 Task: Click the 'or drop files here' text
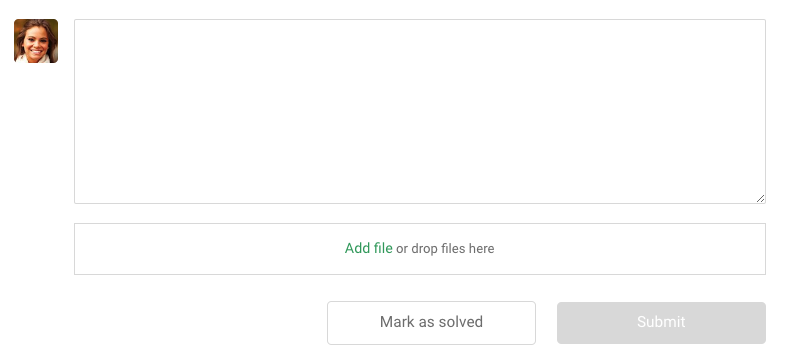(x=445, y=249)
